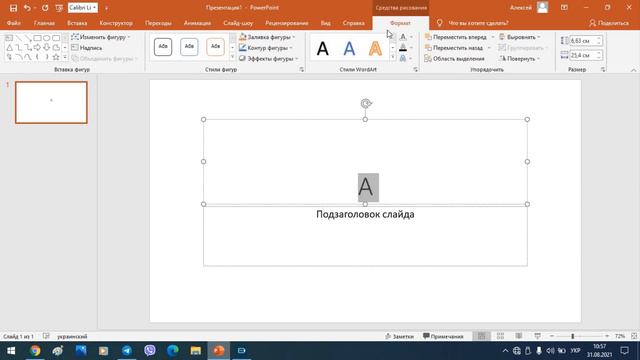Image resolution: width=640 pixels, height=360 pixels.
Task: Switch to the Вставка tab
Action: [x=77, y=23]
